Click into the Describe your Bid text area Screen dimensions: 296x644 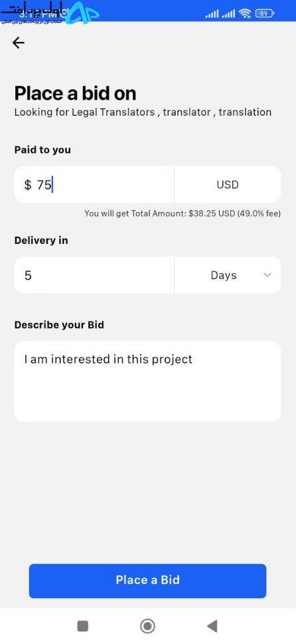pyautogui.click(x=147, y=381)
